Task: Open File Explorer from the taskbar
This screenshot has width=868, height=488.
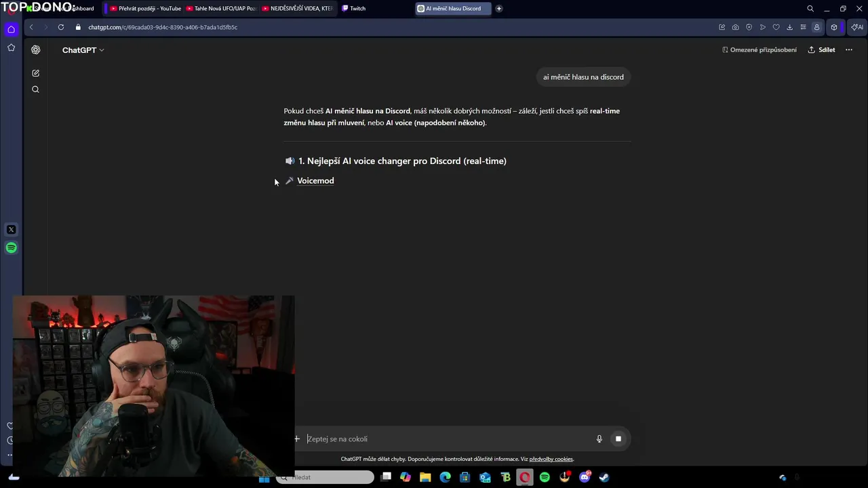Action: click(425, 477)
